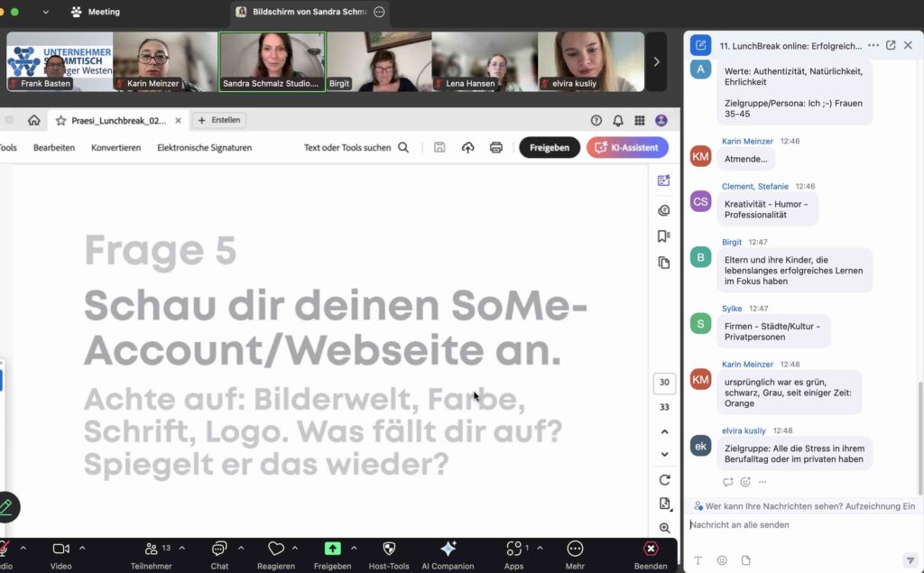The image size is (924, 573).
Task: Select Frank Basten video thumbnail
Action: point(60,61)
